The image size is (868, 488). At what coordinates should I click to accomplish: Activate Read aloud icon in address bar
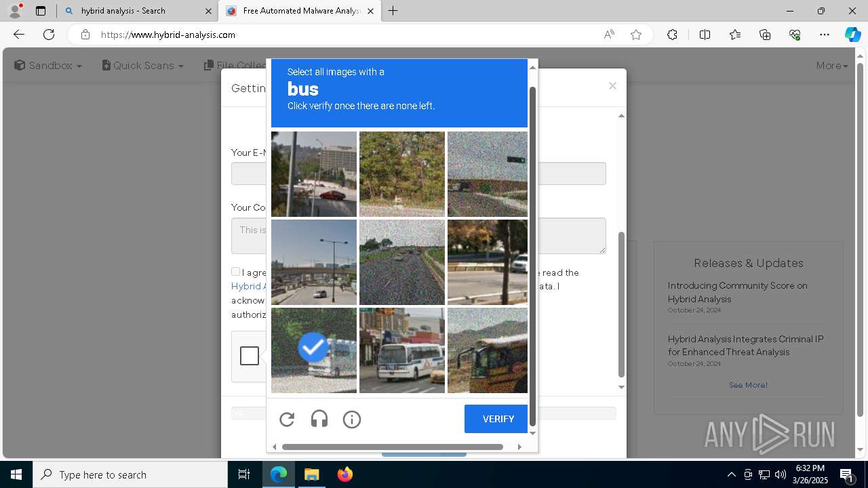tap(609, 35)
